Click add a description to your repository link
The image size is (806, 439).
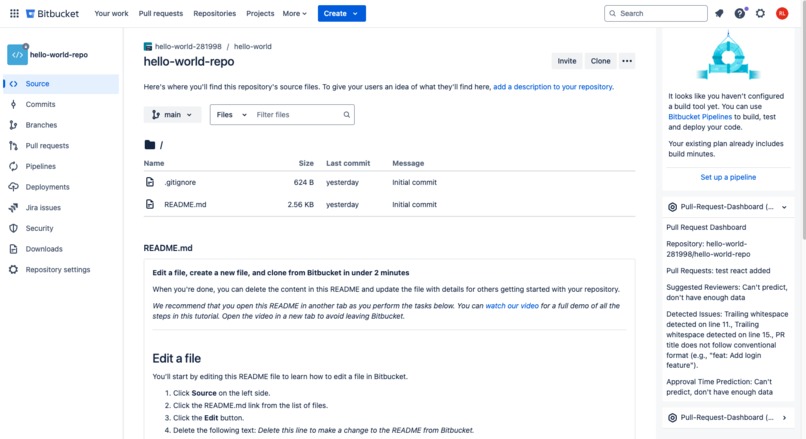553,87
